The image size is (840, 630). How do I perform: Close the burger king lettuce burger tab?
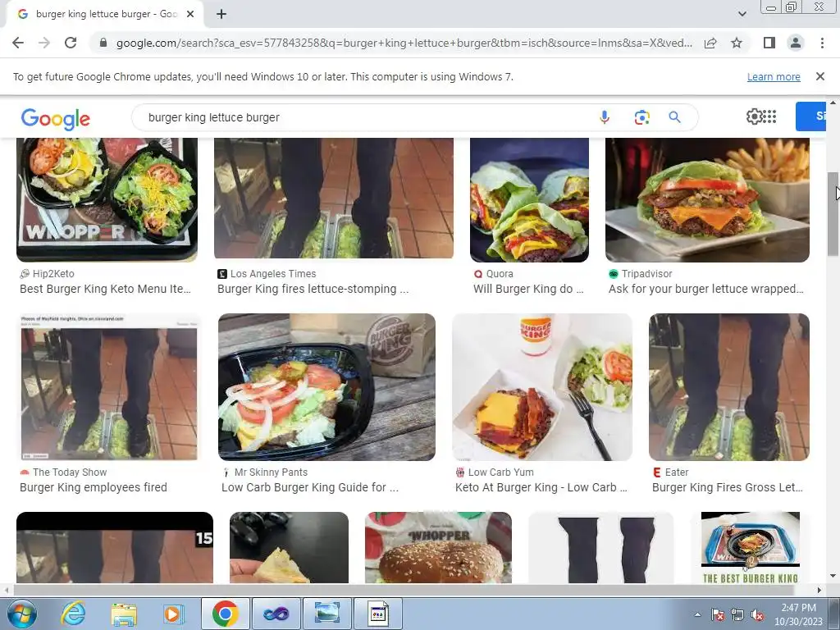(x=190, y=14)
